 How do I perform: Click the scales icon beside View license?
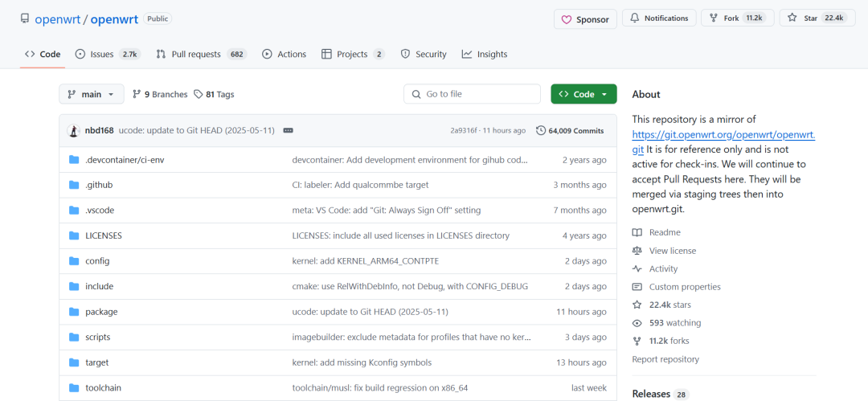pyautogui.click(x=637, y=251)
